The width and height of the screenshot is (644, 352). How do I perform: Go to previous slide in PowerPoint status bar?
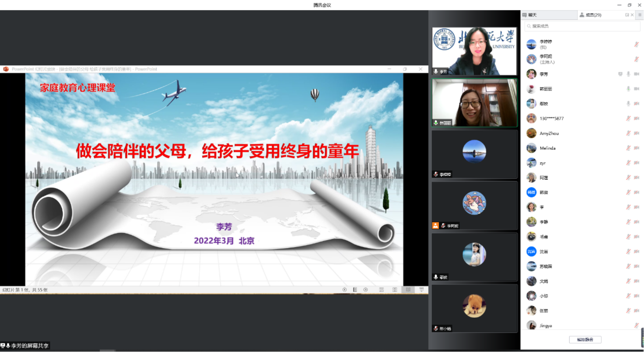click(x=345, y=290)
